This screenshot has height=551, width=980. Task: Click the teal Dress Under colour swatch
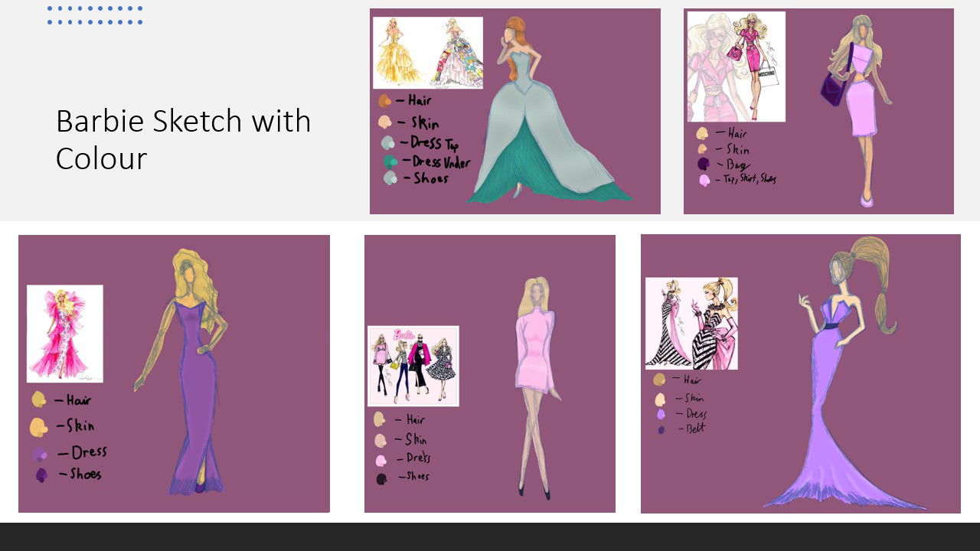point(390,161)
